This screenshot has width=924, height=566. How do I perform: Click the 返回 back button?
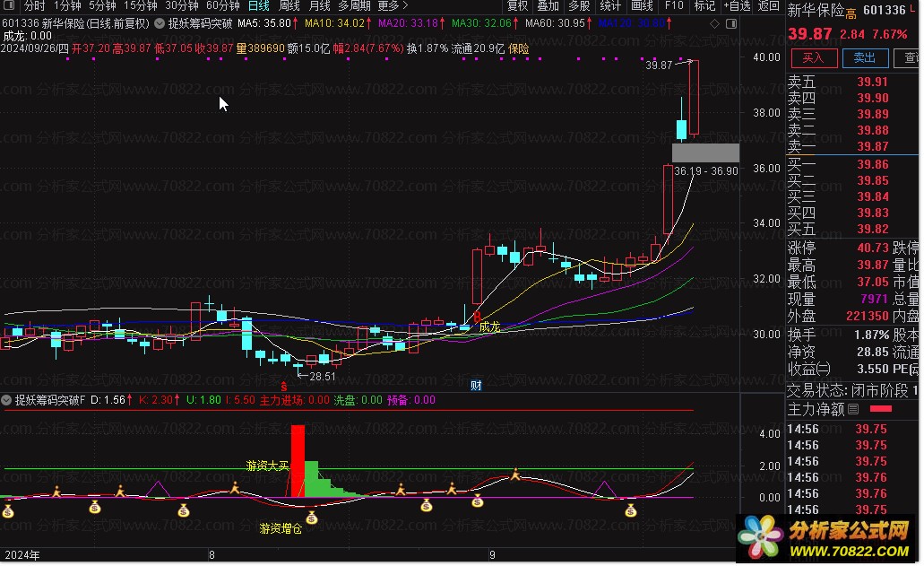pos(768,6)
